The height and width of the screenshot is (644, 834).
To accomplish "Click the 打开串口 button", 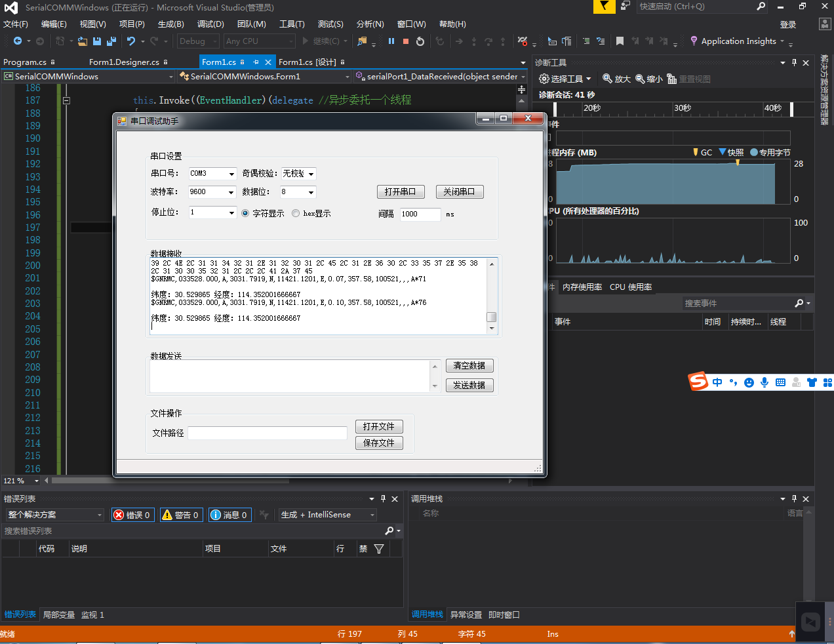I will (401, 191).
